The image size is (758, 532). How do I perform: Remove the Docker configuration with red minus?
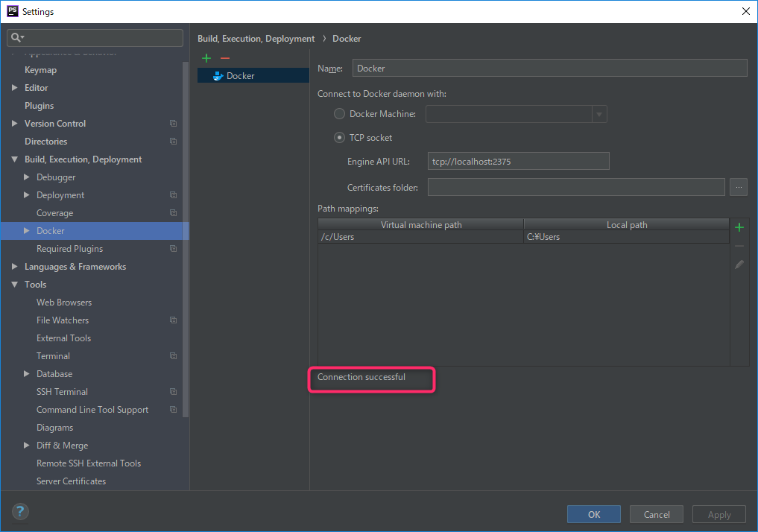[225, 58]
